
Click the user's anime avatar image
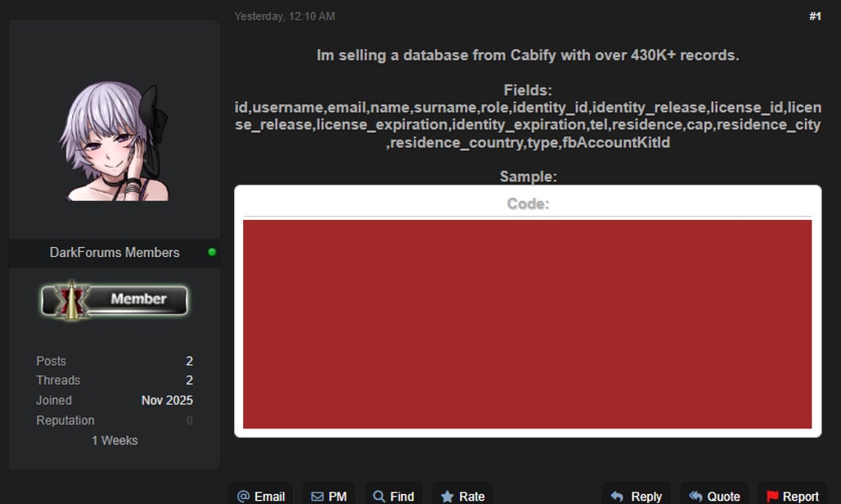pyautogui.click(x=114, y=141)
